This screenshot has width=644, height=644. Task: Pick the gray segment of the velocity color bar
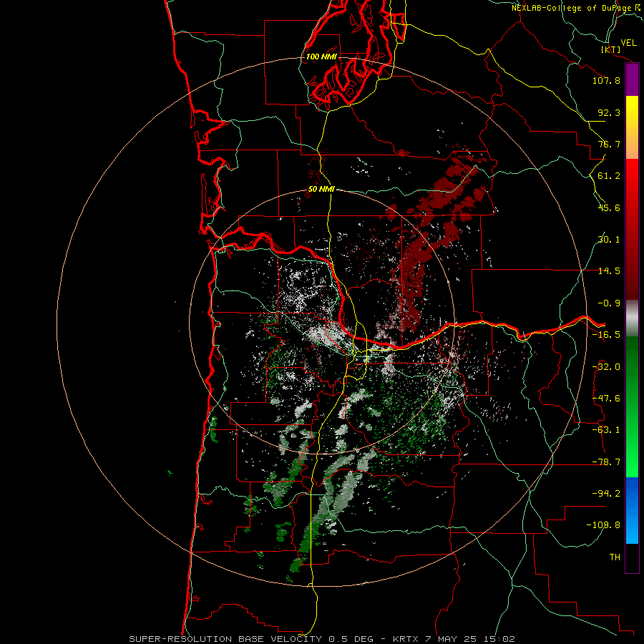[x=632, y=318]
